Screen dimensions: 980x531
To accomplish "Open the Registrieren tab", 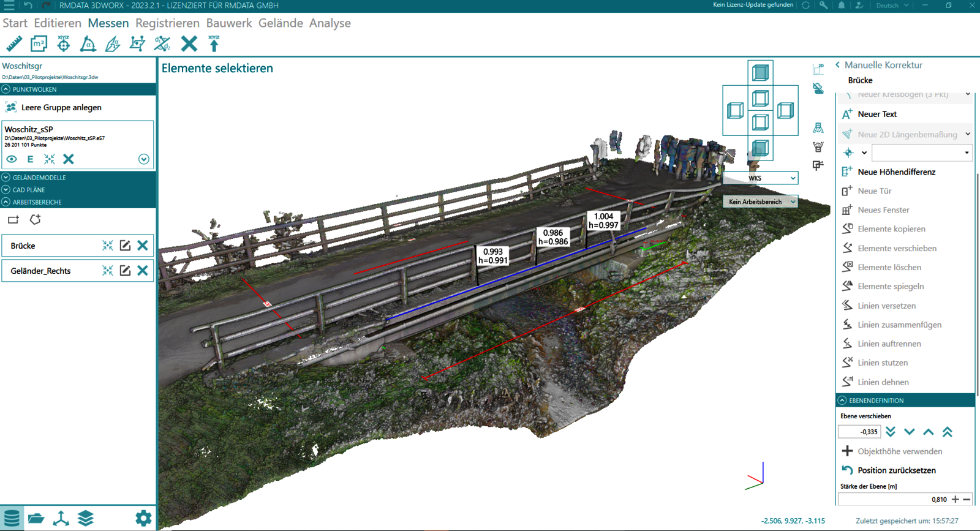I will (167, 23).
